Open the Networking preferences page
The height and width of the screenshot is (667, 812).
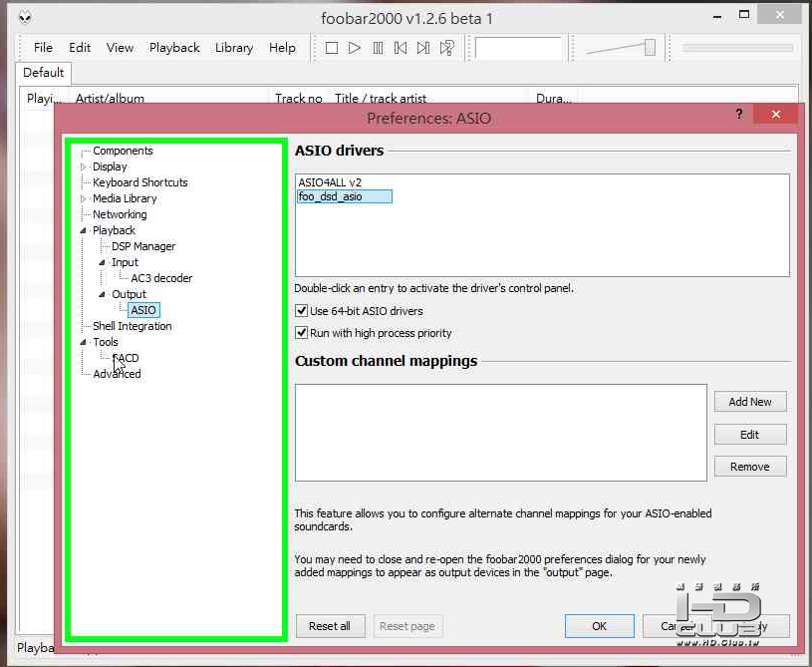pos(120,214)
